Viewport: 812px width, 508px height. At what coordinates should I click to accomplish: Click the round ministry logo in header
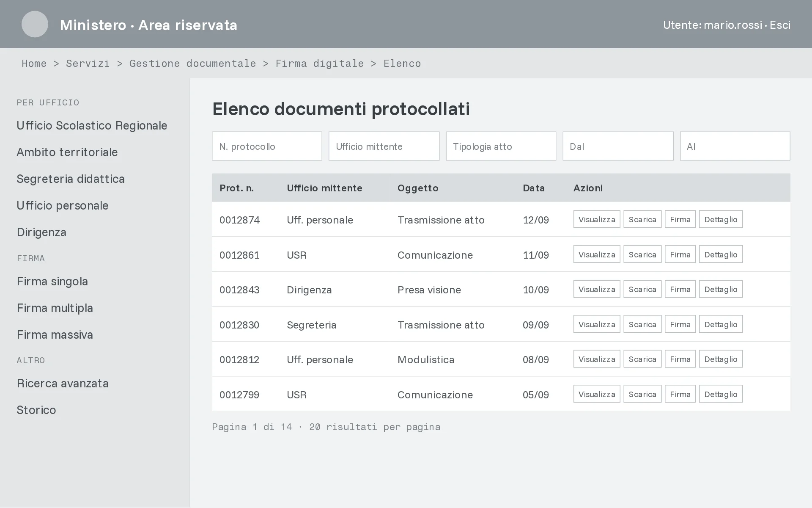tap(35, 24)
